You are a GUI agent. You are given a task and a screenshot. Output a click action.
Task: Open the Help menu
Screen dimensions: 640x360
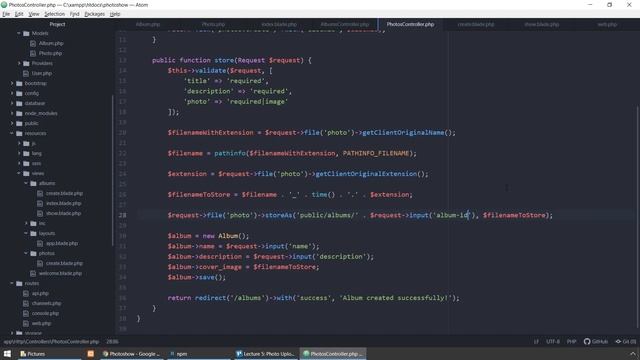[115, 14]
